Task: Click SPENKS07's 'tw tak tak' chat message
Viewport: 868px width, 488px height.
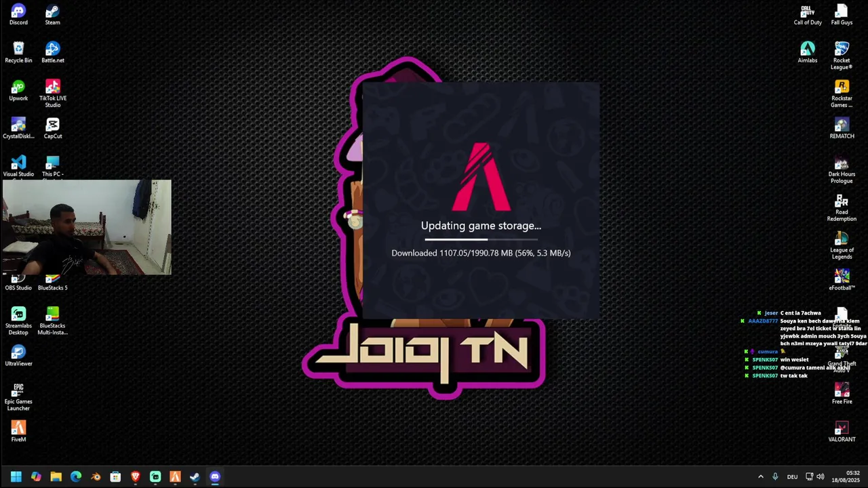Action: 793,375
